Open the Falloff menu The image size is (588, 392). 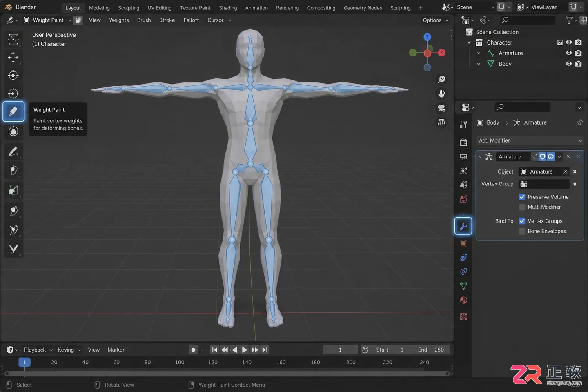pos(191,20)
